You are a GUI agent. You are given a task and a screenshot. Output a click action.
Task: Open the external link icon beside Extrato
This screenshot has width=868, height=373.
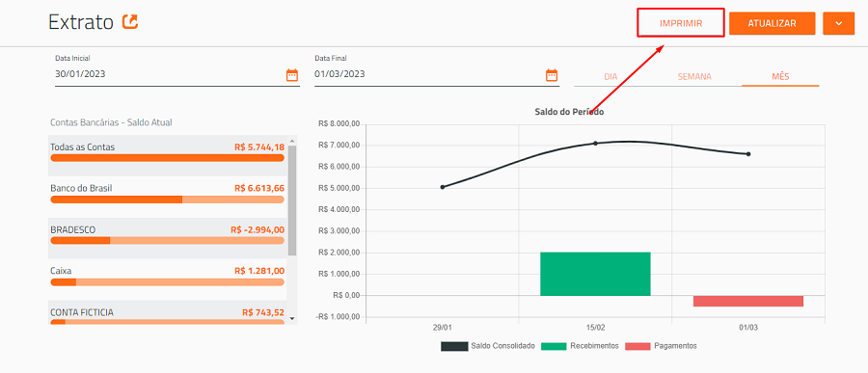coord(130,21)
